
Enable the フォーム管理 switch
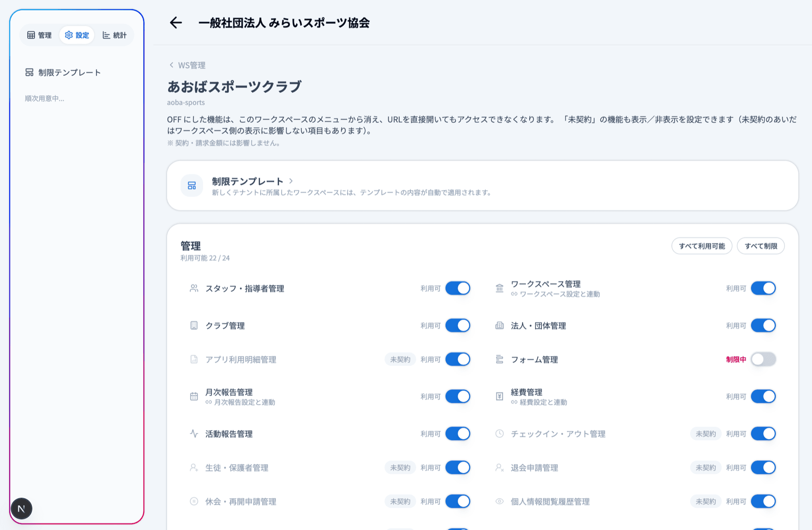pyautogui.click(x=763, y=359)
